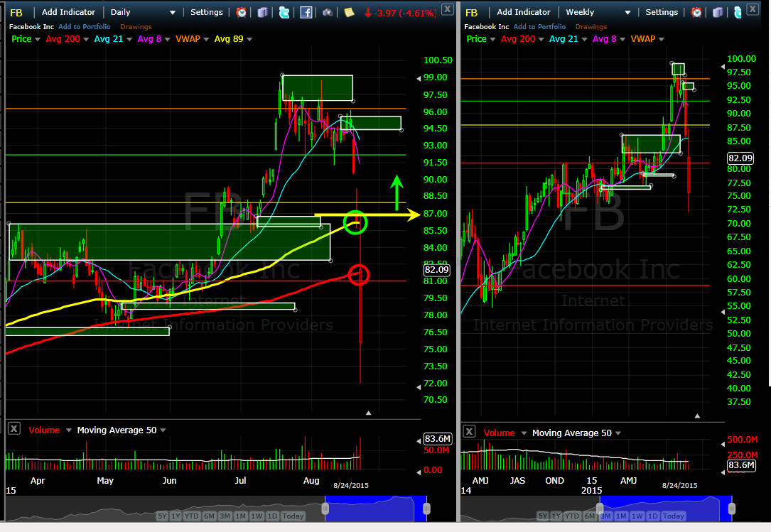Open Settings in the Daily chart
This screenshot has width=771, height=532.
click(207, 12)
